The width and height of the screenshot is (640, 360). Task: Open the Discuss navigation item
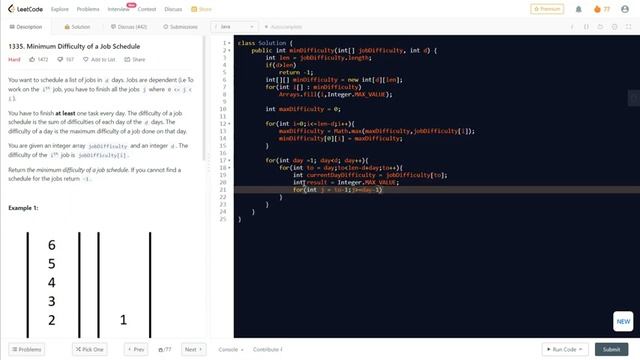point(173,9)
